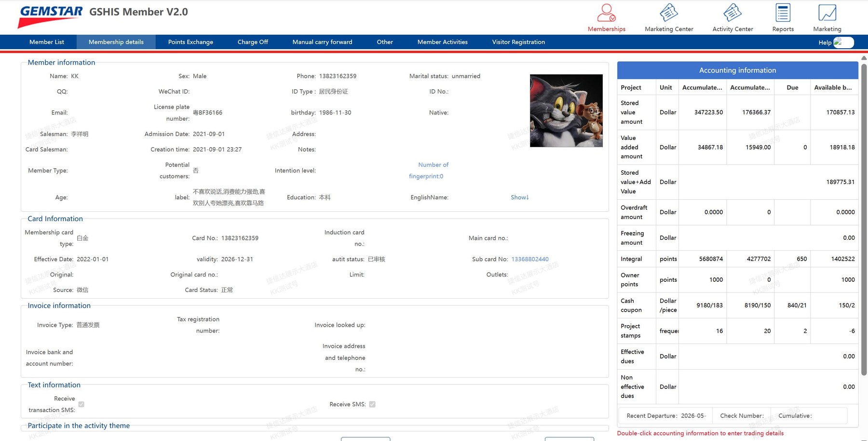
Task: Select the Integral points row
Action: tap(738, 259)
